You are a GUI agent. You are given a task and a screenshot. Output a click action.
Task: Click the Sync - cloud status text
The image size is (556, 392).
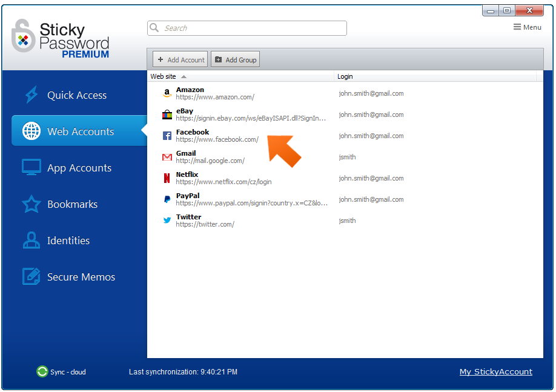(x=68, y=372)
